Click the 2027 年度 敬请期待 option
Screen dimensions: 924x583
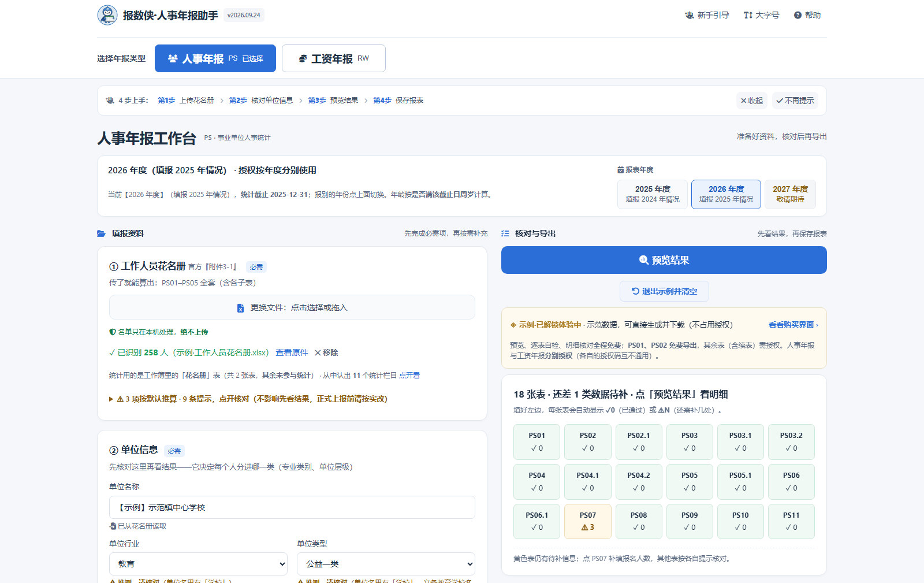[x=790, y=194]
